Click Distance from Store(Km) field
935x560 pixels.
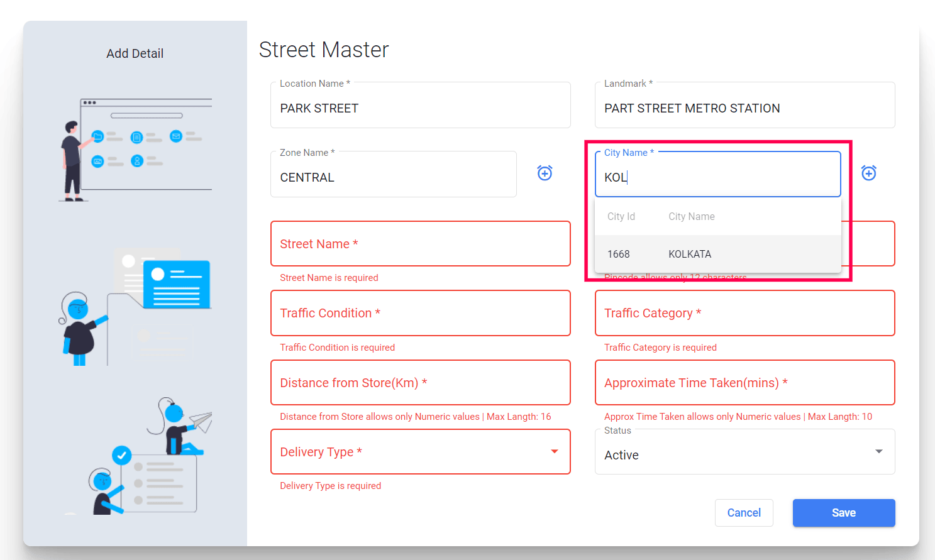[x=420, y=383]
